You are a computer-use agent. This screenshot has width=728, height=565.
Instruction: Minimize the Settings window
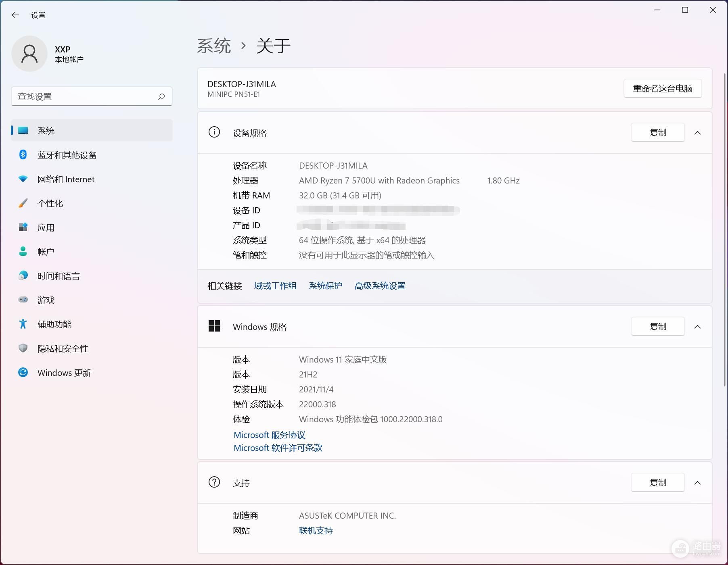[x=657, y=10]
